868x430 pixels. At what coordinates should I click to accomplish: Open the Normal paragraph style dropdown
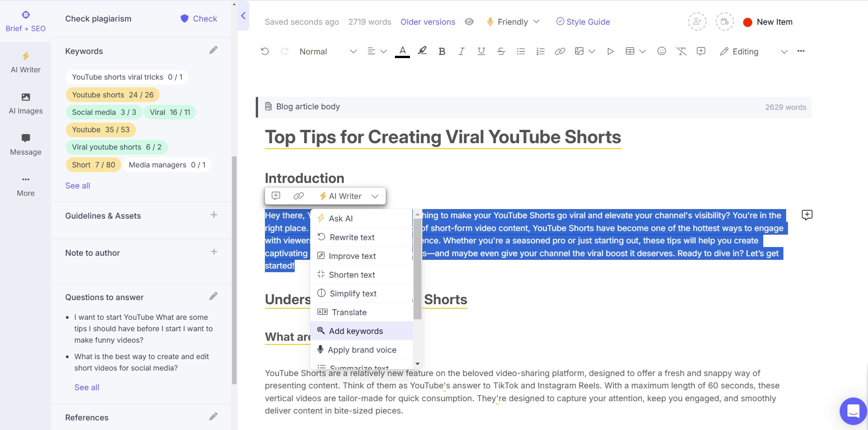coord(328,52)
